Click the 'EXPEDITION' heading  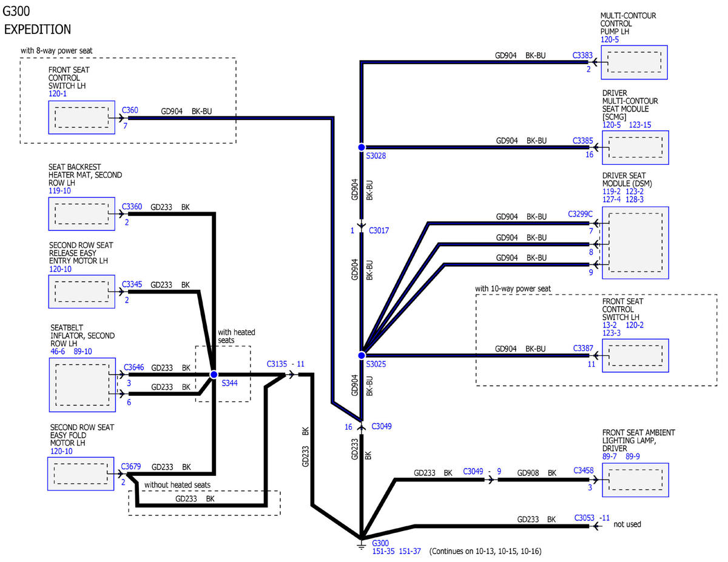[x=38, y=30]
